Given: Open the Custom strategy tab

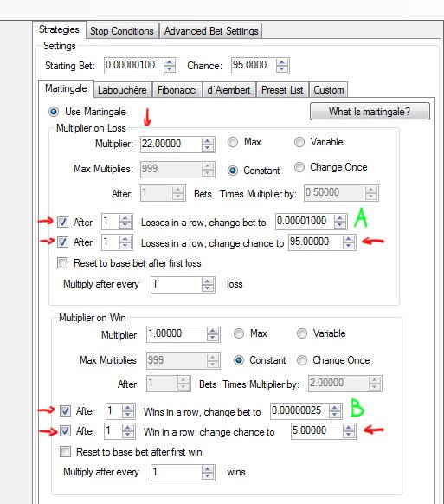Looking at the screenshot, I should (328, 90).
